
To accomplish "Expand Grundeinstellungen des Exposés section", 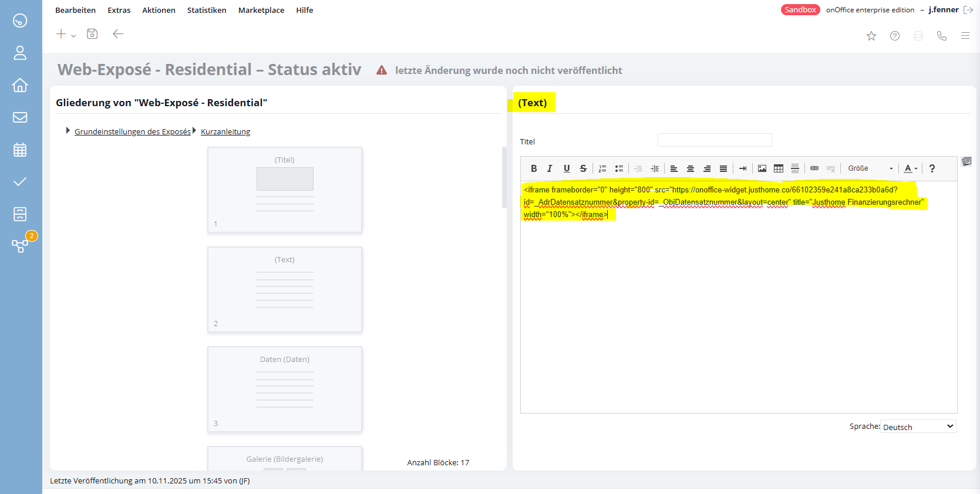I will click(x=132, y=131).
